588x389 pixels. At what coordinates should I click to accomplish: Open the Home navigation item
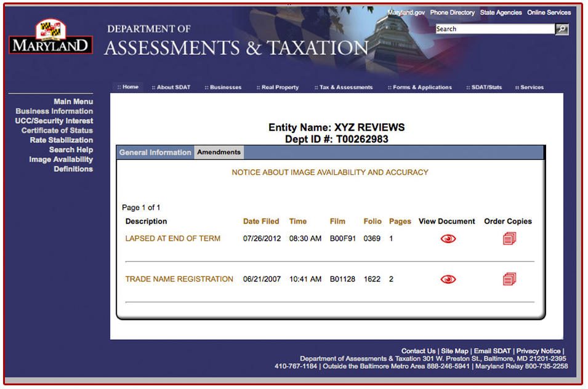tap(128, 87)
